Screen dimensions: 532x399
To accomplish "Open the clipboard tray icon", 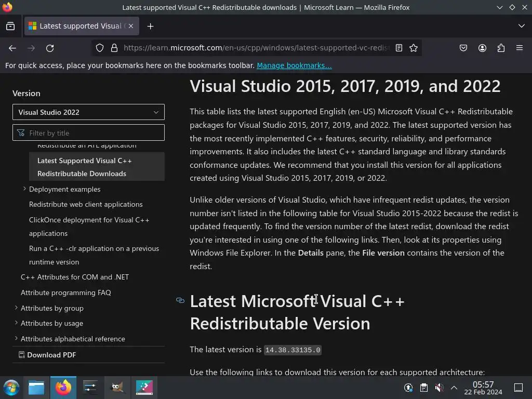I will (x=424, y=388).
